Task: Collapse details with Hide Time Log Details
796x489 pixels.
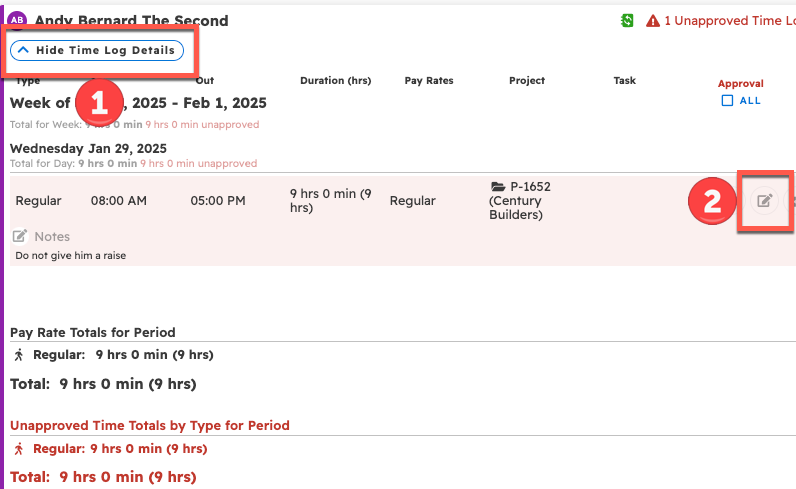Action: coord(97,50)
